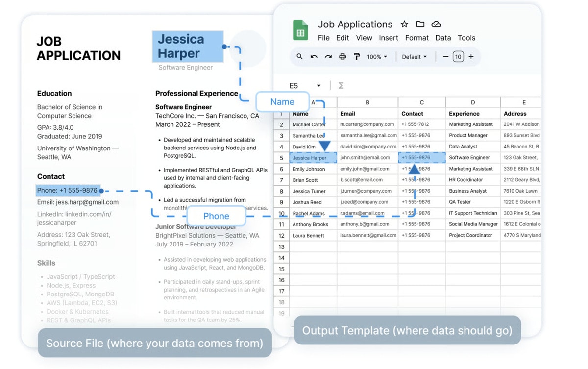The image size is (588, 369).
Task: Select column C header
Action: (x=422, y=102)
